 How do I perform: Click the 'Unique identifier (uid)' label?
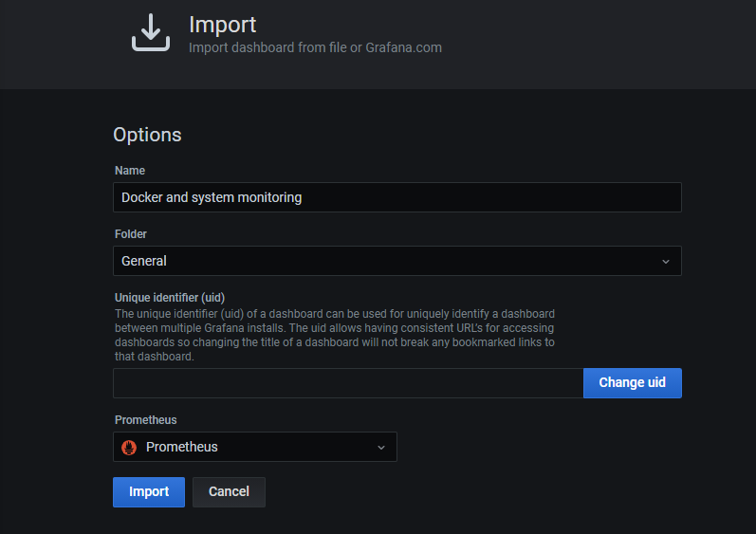(x=170, y=297)
